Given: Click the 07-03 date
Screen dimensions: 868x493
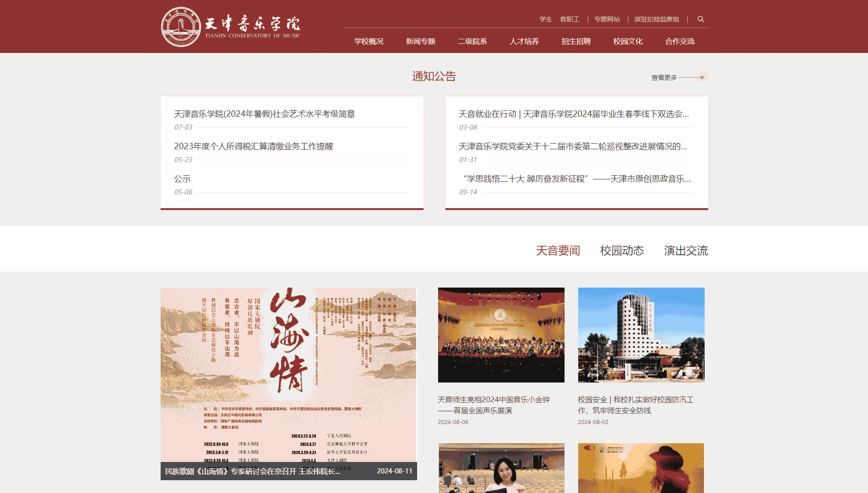Looking at the screenshot, I should (x=183, y=127).
